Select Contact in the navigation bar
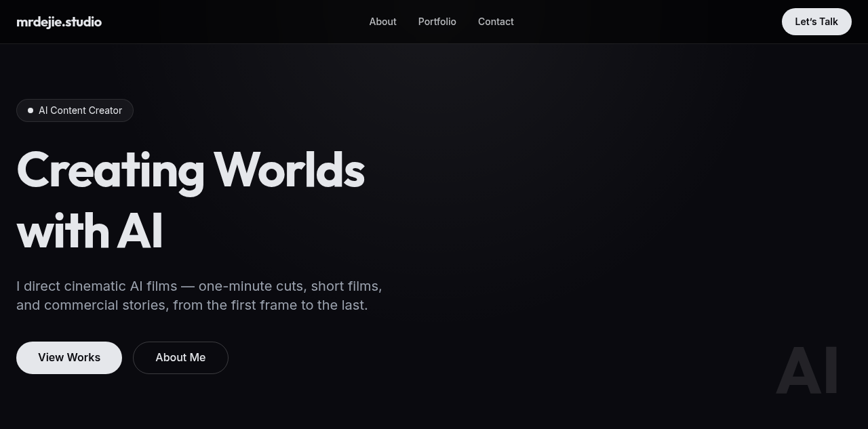The height and width of the screenshot is (429, 868). point(496,22)
